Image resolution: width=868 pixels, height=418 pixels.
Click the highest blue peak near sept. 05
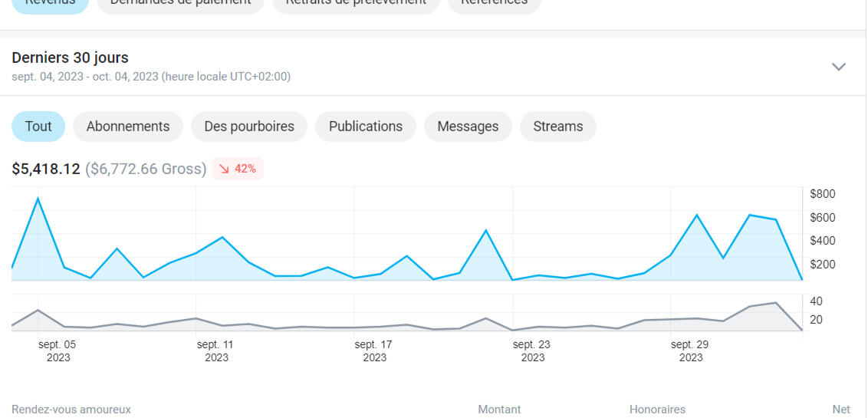(x=38, y=199)
